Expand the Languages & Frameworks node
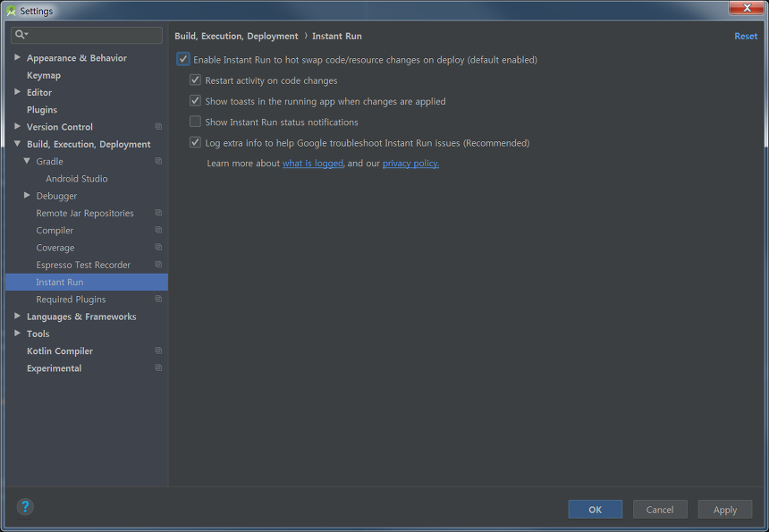 [17, 317]
